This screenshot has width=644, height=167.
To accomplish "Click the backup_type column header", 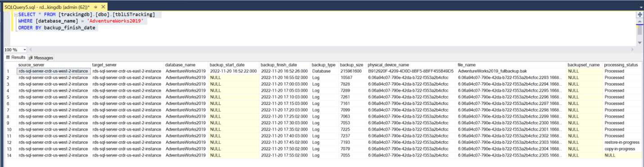I will pyautogui.click(x=325, y=65).
